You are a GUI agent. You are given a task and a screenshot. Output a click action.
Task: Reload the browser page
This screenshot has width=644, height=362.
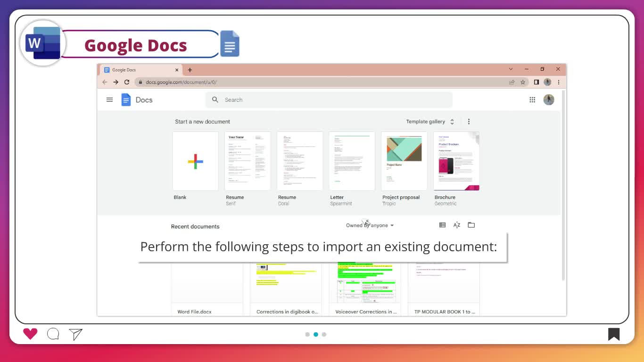pyautogui.click(x=127, y=82)
